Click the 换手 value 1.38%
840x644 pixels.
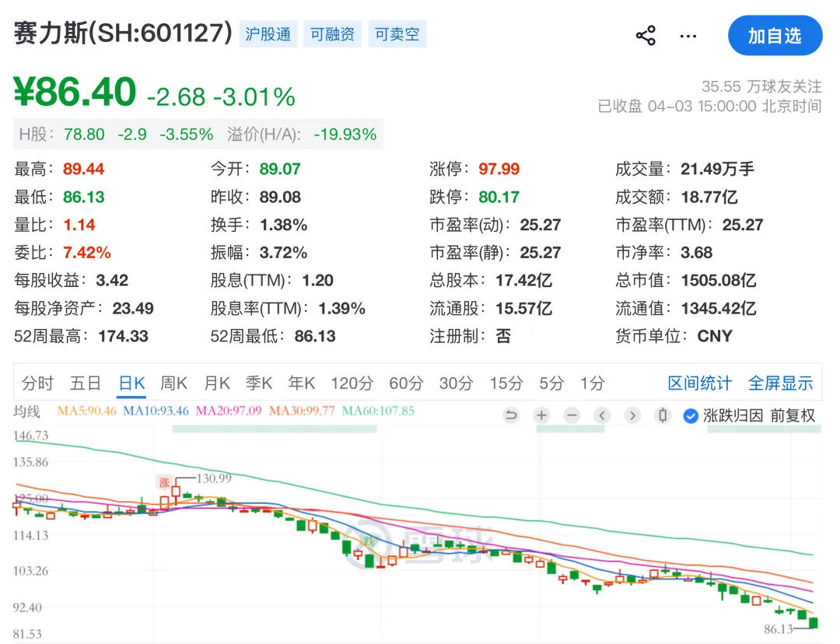tap(283, 225)
